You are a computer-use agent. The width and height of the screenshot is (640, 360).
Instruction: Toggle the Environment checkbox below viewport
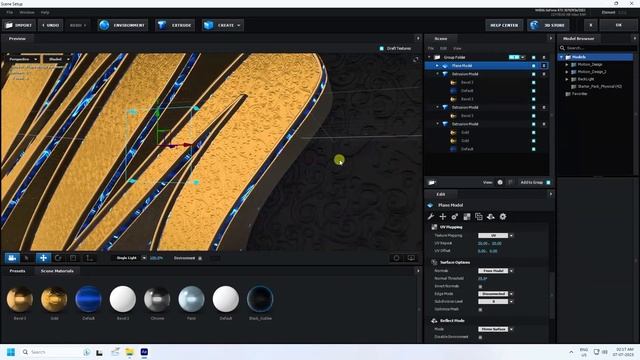tap(200, 258)
